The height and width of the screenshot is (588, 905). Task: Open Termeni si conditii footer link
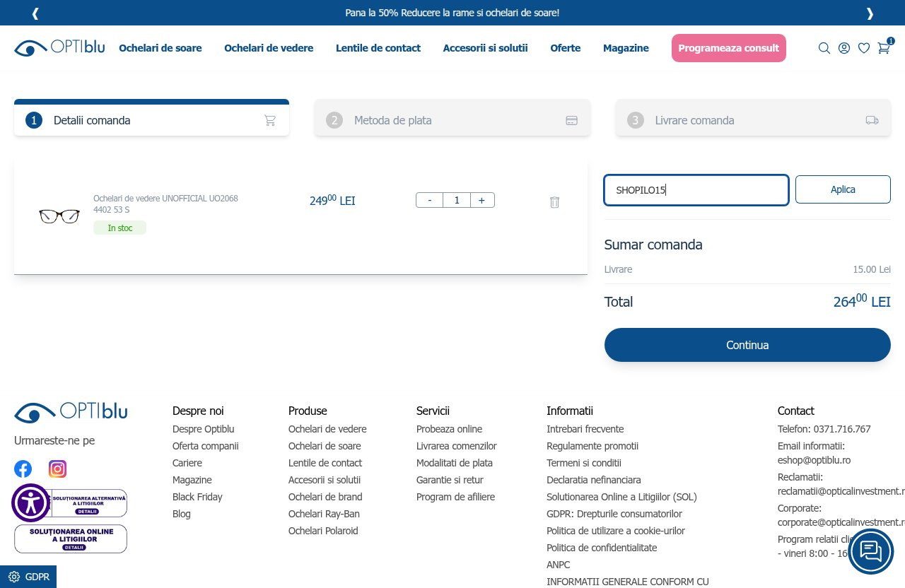(x=584, y=463)
